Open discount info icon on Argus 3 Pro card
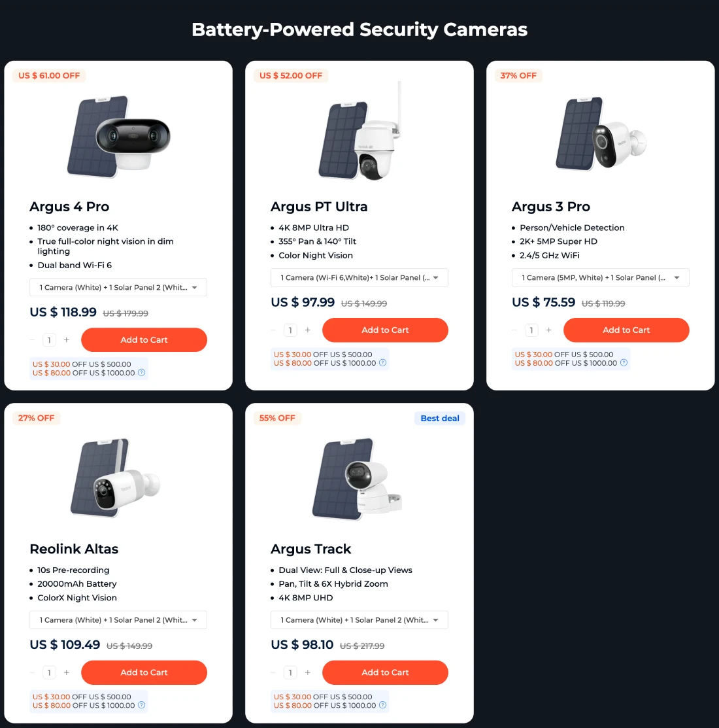Viewport: 719px width, 728px height. (624, 363)
